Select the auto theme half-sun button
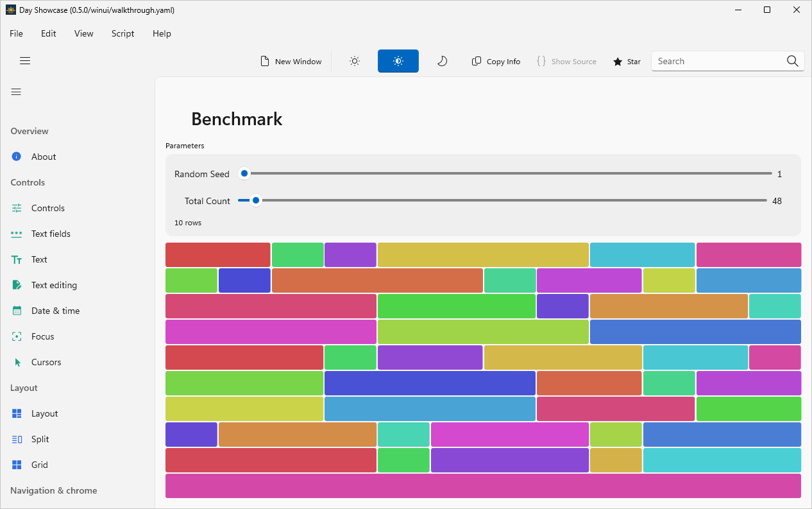812x509 pixels. 398,61
